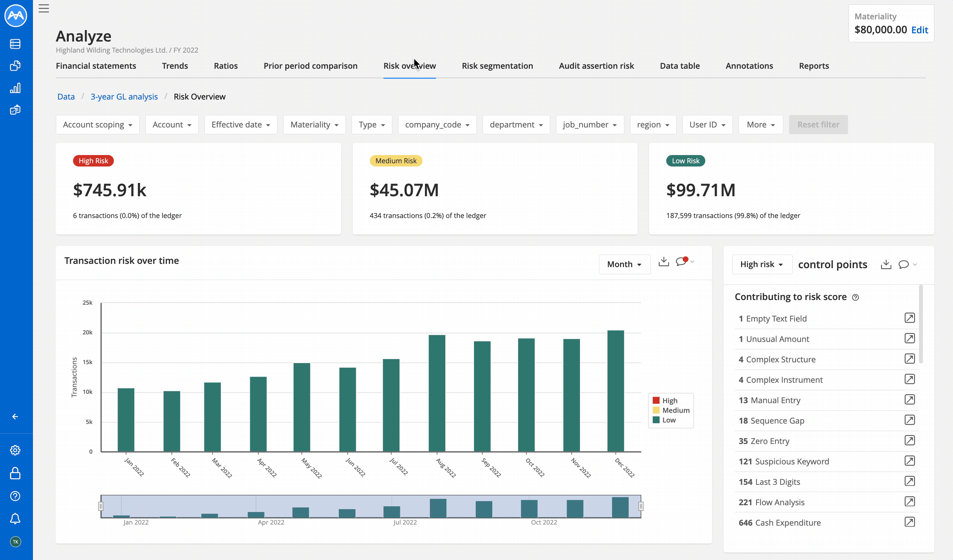
Task: Navigate to 3-year GL analysis breadcrumb
Action: coord(124,96)
